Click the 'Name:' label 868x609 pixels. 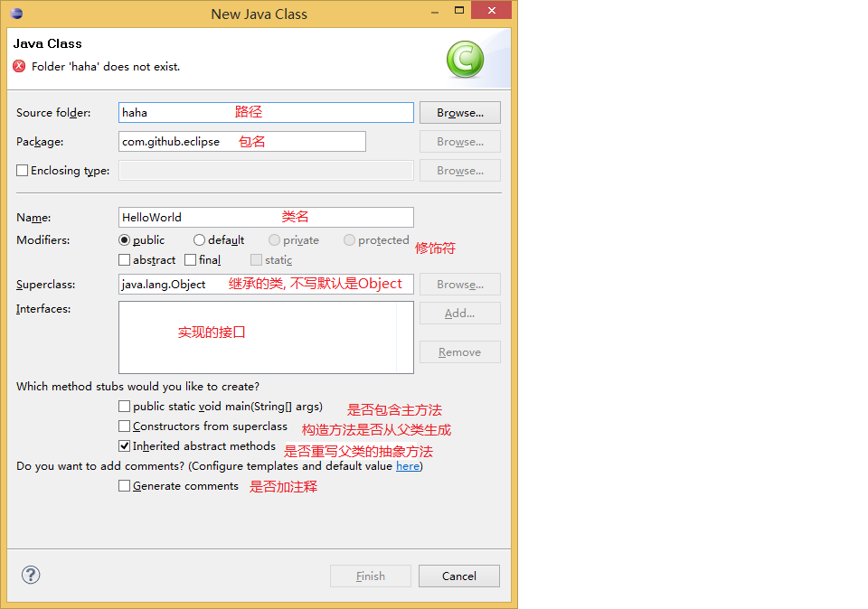click(x=33, y=218)
